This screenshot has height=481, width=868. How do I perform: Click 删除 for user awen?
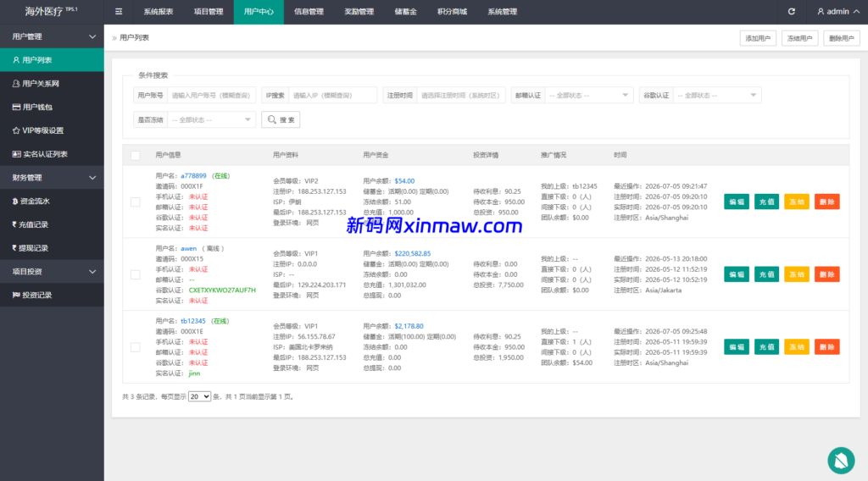827,274
